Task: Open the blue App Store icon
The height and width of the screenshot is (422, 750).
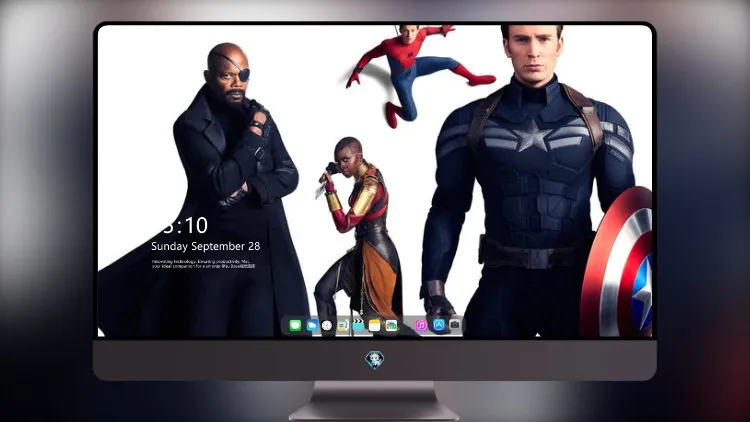Action: click(439, 325)
